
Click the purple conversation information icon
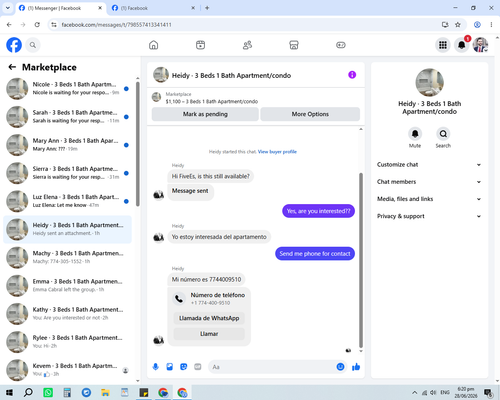pyautogui.click(x=352, y=75)
